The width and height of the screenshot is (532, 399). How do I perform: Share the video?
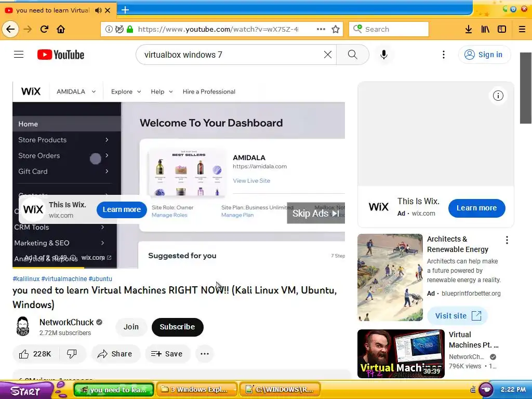[115, 354]
